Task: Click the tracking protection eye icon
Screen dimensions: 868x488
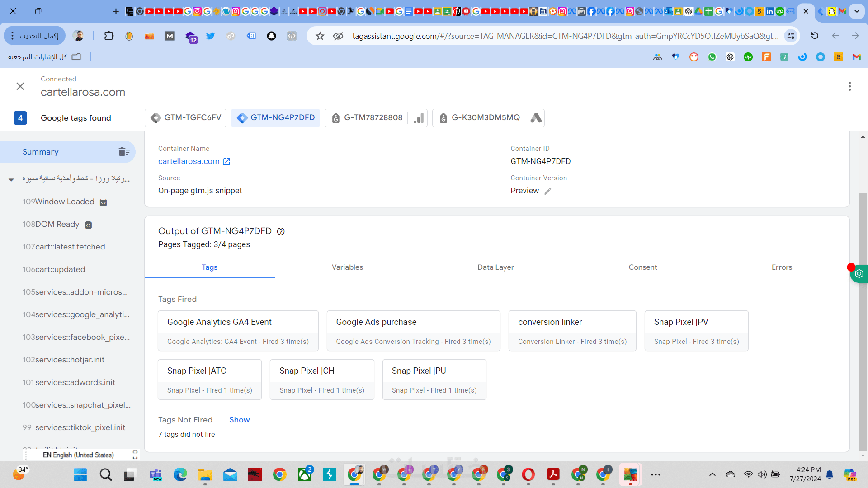Action: pyautogui.click(x=338, y=36)
